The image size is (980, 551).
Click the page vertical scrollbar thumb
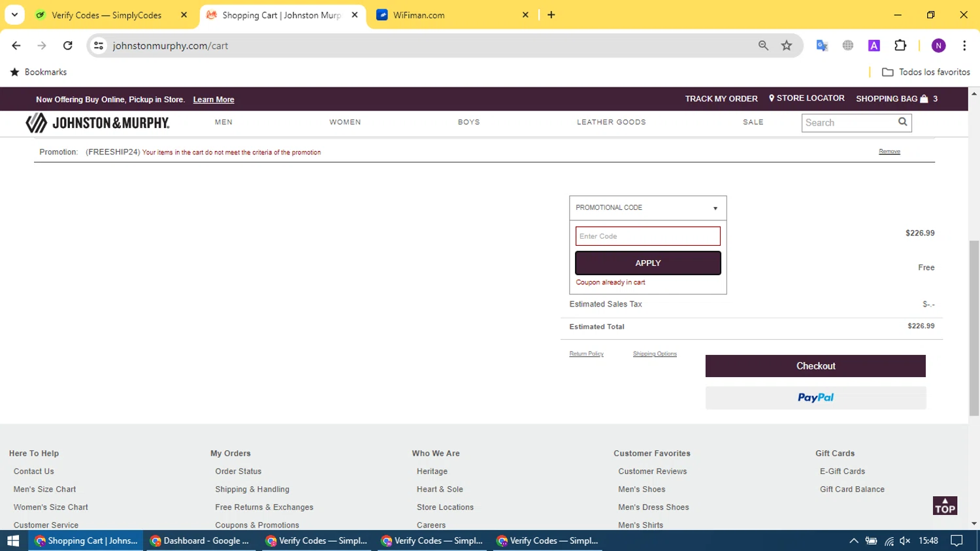(x=974, y=328)
